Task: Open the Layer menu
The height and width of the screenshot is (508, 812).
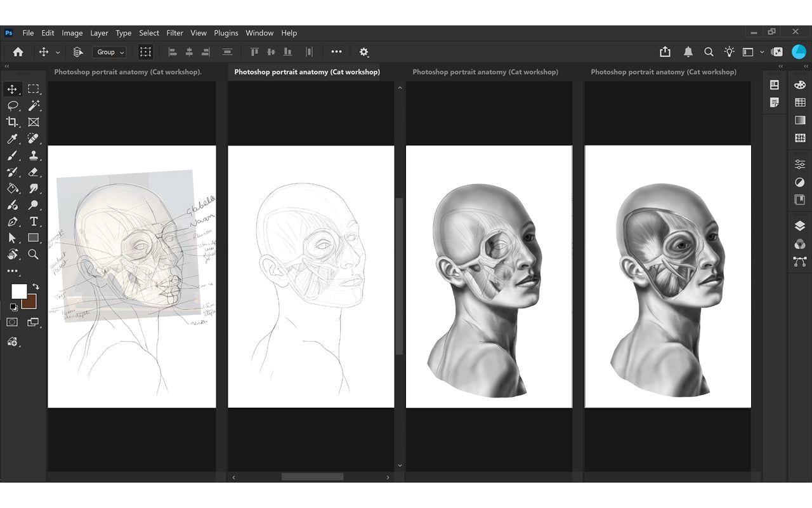Action: [99, 33]
